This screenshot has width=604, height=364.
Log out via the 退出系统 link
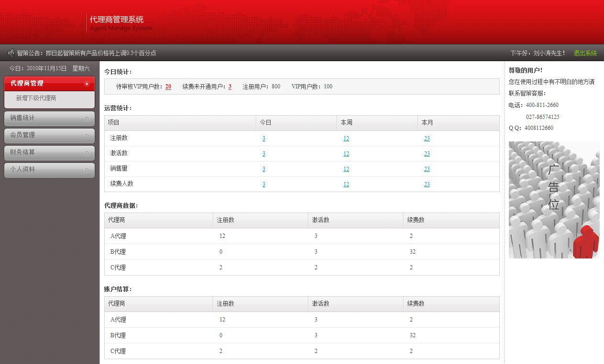pyautogui.click(x=585, y=53)
